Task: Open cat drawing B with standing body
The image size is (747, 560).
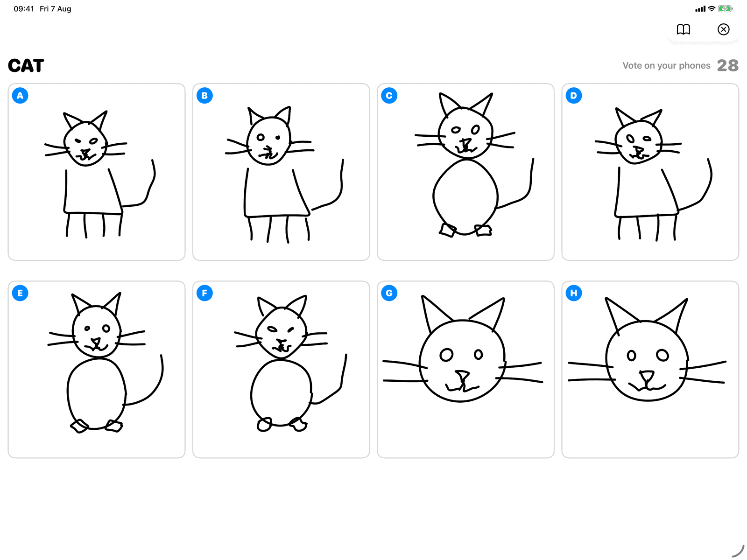Action: coord(281,172)
